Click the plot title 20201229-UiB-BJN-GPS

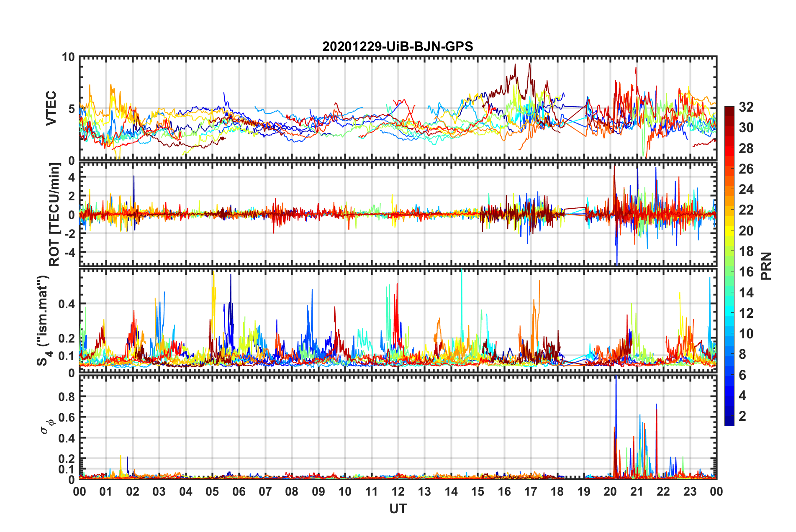tap(398, 46)
